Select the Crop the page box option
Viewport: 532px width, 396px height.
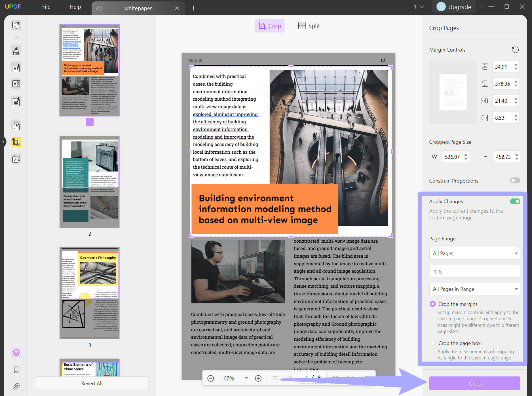tap(433, 343)
